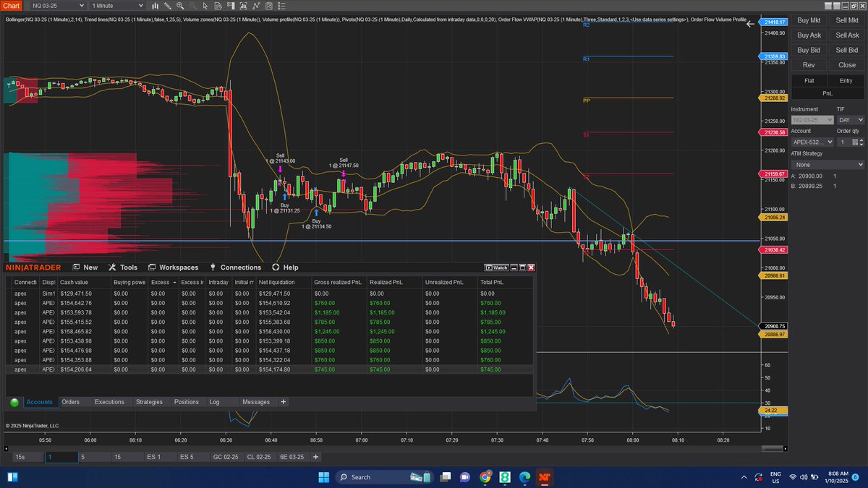Viewport: 868px width, 488px height.
Task: Open the clock showing 8:08 AM
Action: click(835, 476)
